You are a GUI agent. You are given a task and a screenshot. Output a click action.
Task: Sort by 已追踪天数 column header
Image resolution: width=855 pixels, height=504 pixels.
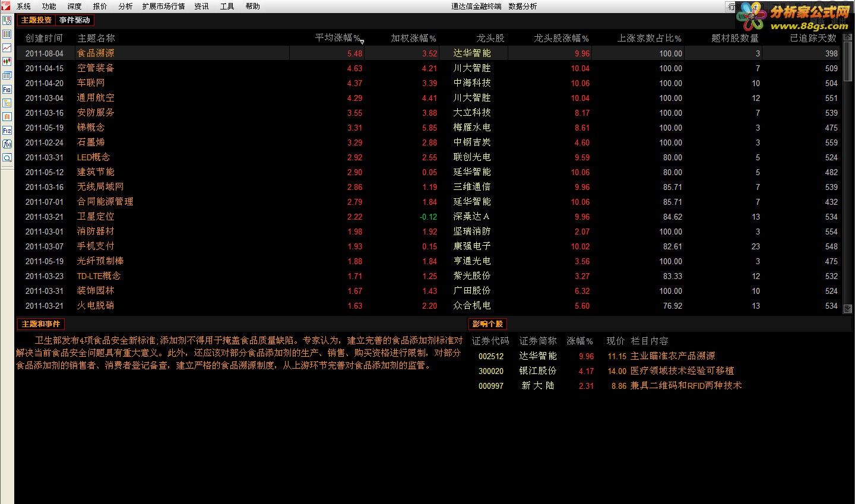813,38
